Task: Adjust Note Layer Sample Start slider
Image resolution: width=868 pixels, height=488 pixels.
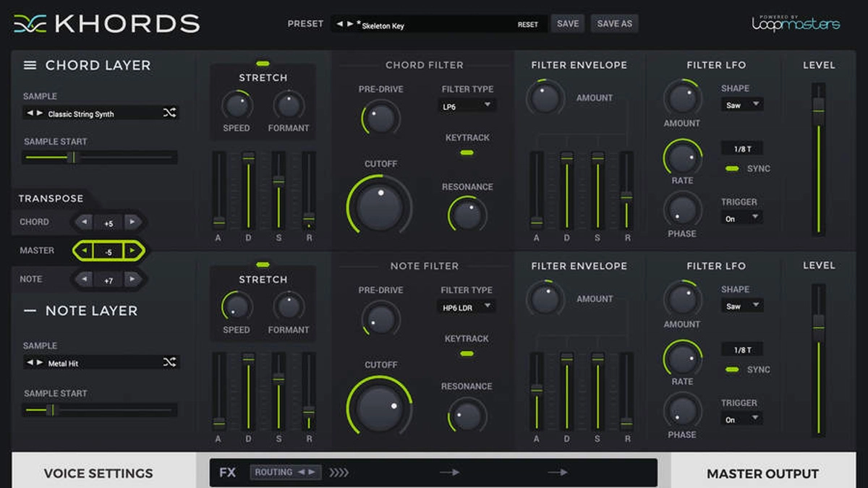Action: (100, 410)
